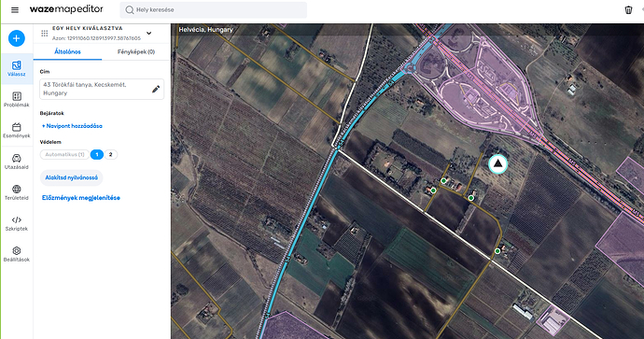The image size is (644, 339).
Task: Select lock level 2
Action: pyautogui.click(x=110, y=154)
